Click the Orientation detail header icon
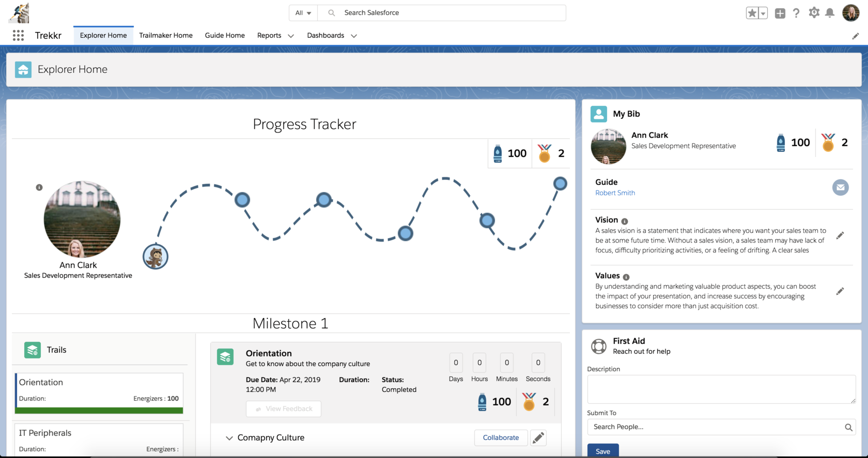 [225, 357]
